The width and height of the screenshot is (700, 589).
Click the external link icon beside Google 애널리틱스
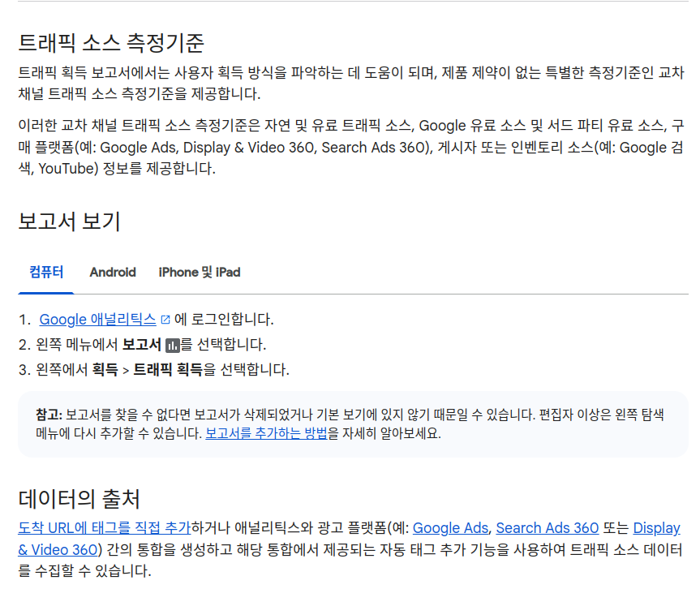(165, 320)
